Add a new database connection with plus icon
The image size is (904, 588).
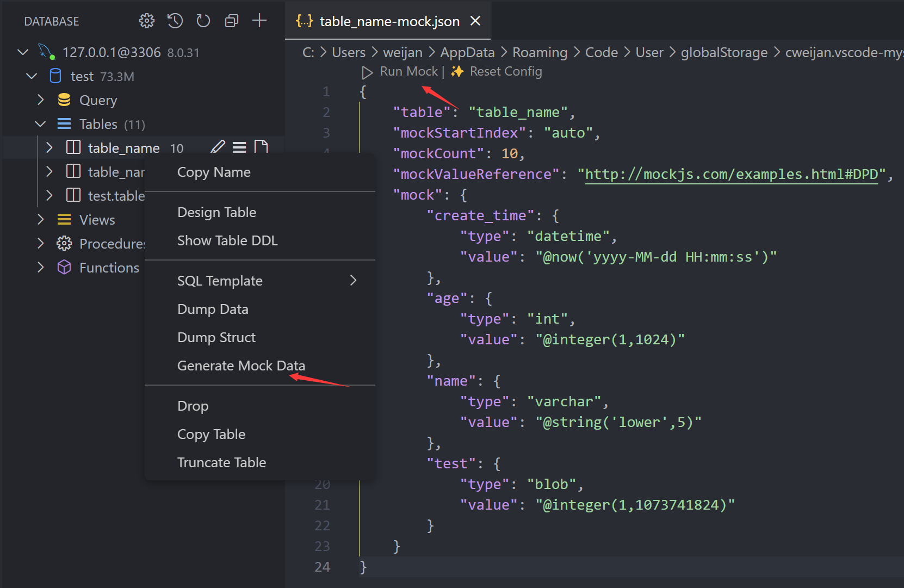(259, 21)
